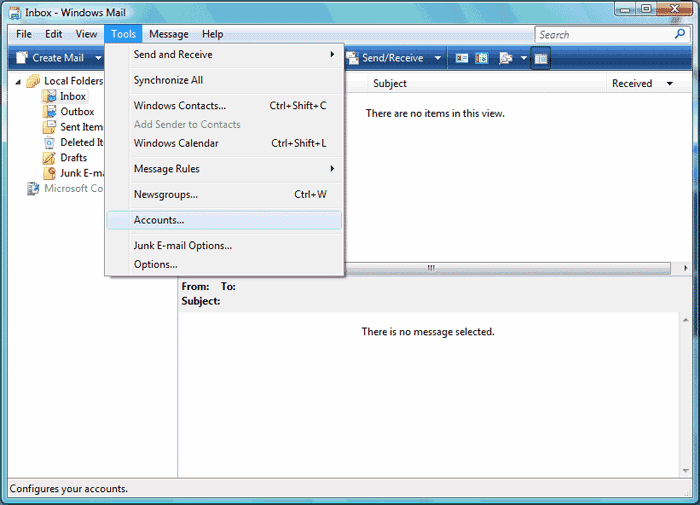
Task: Open the View menu
Action: tap(86, 34)
